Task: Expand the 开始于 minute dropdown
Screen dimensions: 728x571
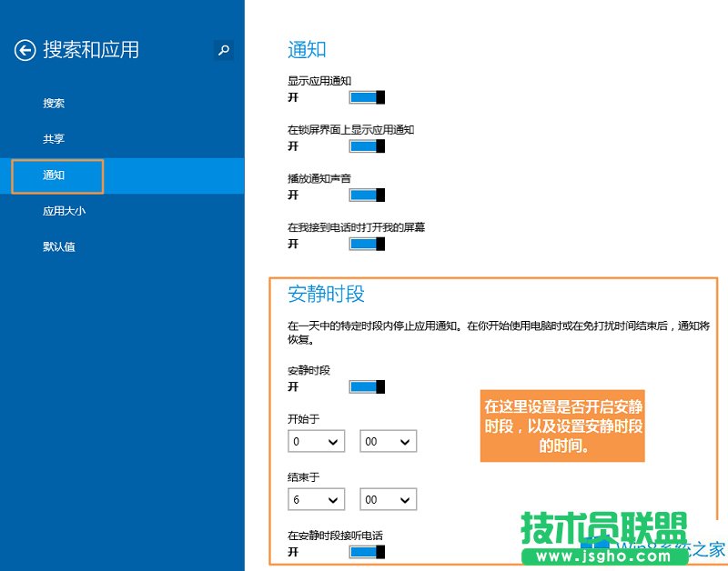Action: (388, 441)
